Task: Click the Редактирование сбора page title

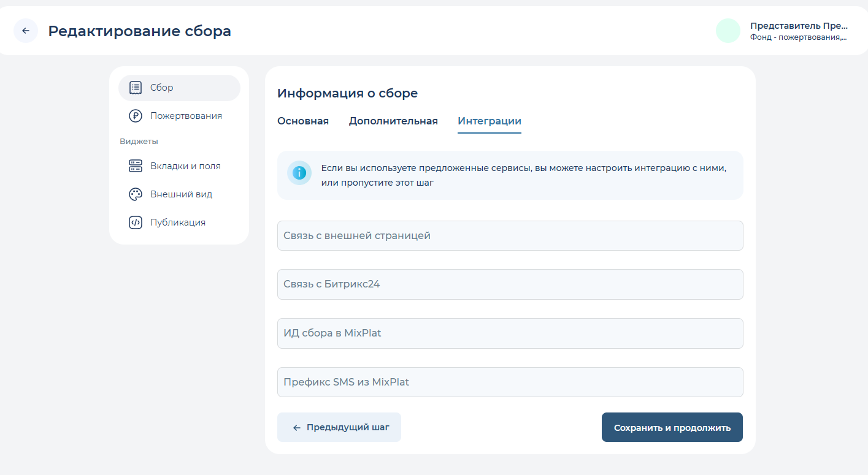Action: [140, 31]
